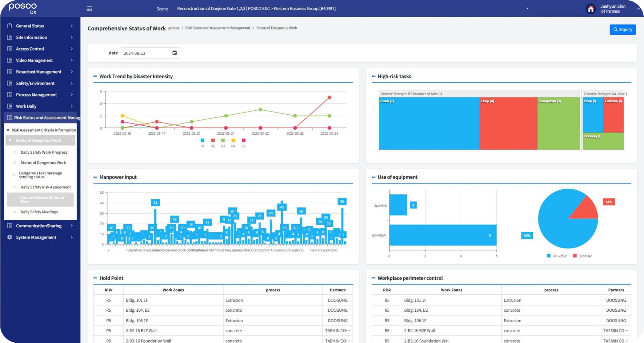The image size is (644, 343).
Task: Click the System Management gear icon
Action: 10,237
